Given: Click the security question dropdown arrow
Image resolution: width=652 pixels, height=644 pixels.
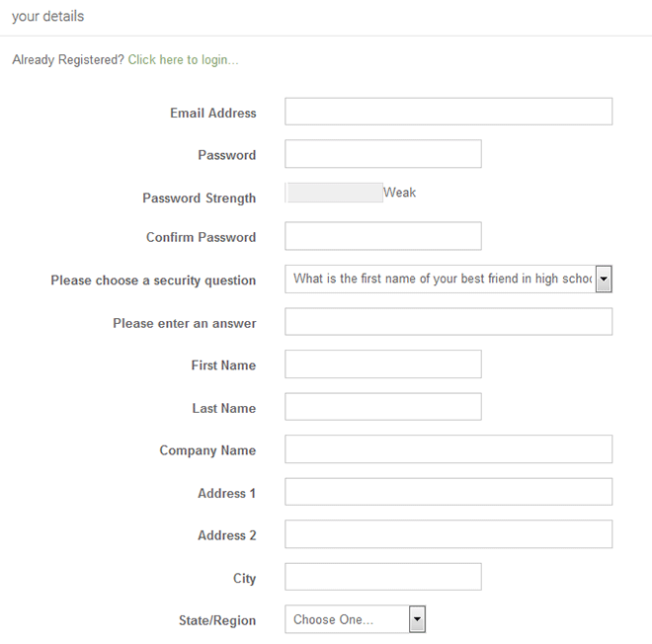Looking at the screenshot, I should [604, 280].
